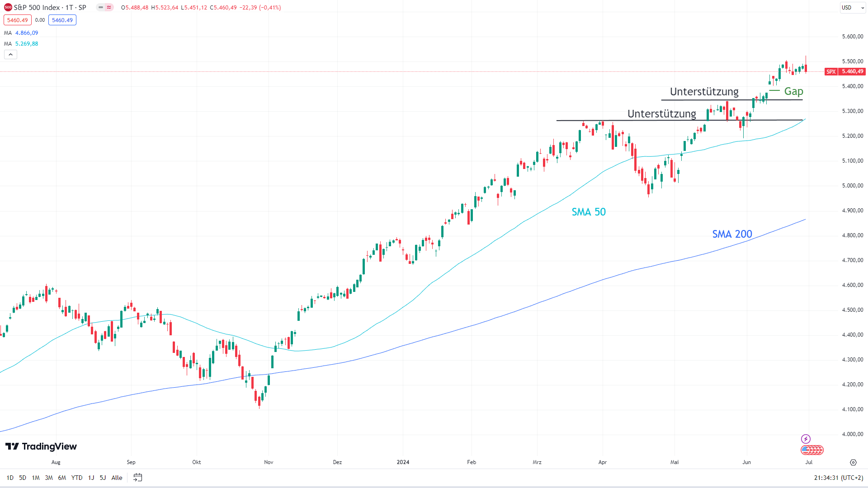The image size is (868, 488).
Task: Select the 1J time range
Action: click(x=91, y=478)
